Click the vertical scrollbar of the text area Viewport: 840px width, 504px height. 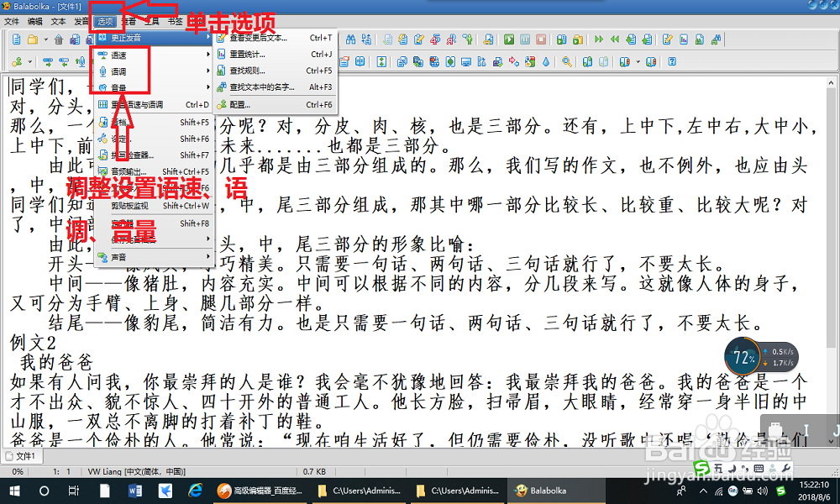coord(831,262)
